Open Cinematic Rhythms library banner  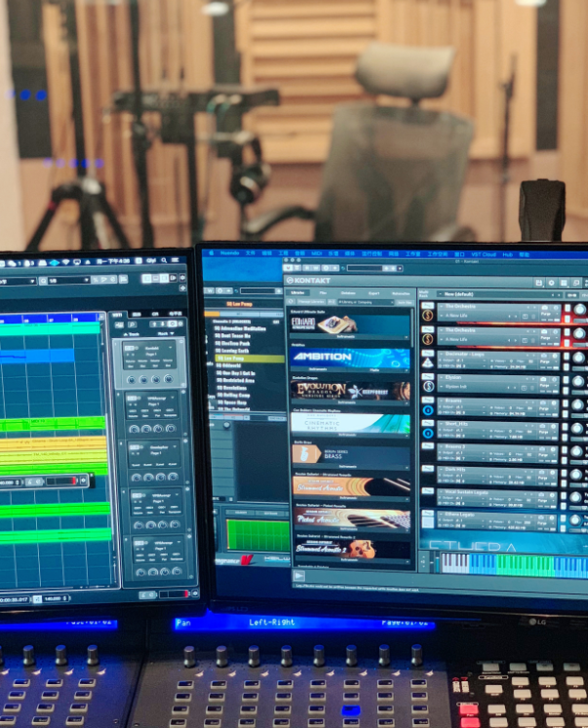click(350, 423)
